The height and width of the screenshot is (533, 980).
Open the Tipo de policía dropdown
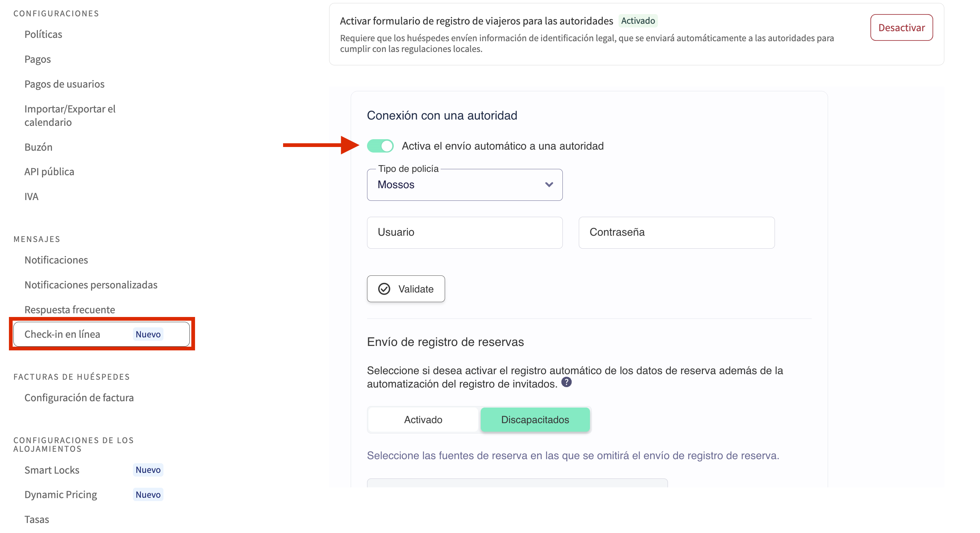point(464,185)
